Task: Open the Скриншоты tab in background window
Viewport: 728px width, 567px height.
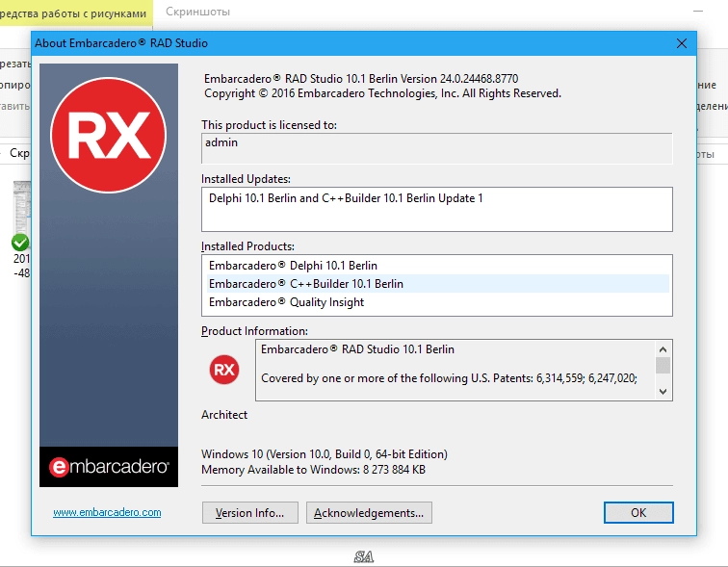Action: pyautogui.click(x=197, y=12)
